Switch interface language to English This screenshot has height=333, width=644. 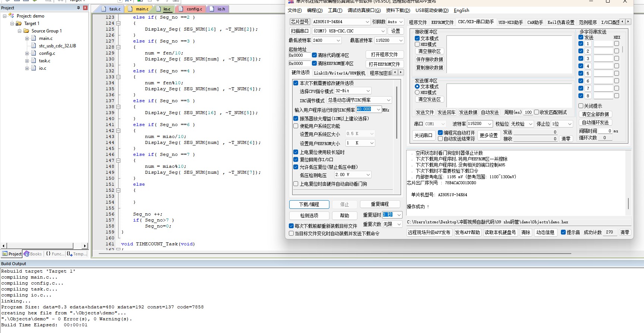(x=461, y=10)
